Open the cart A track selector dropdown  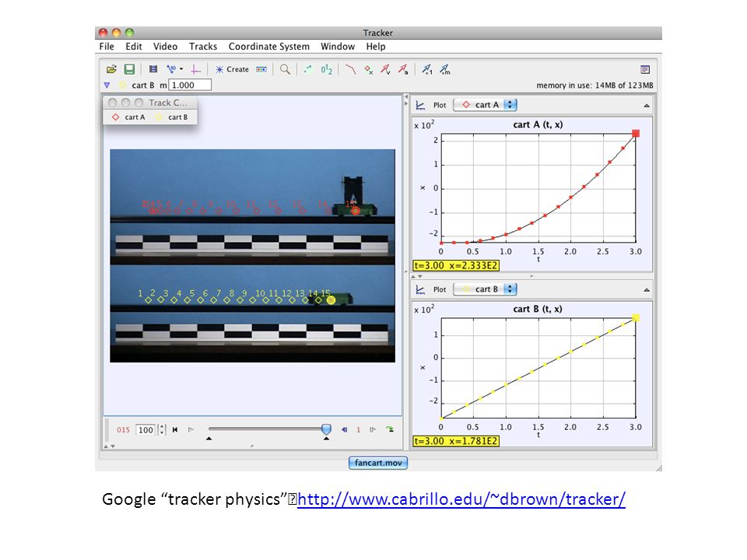pyautogui.click(x=485, y=105)
